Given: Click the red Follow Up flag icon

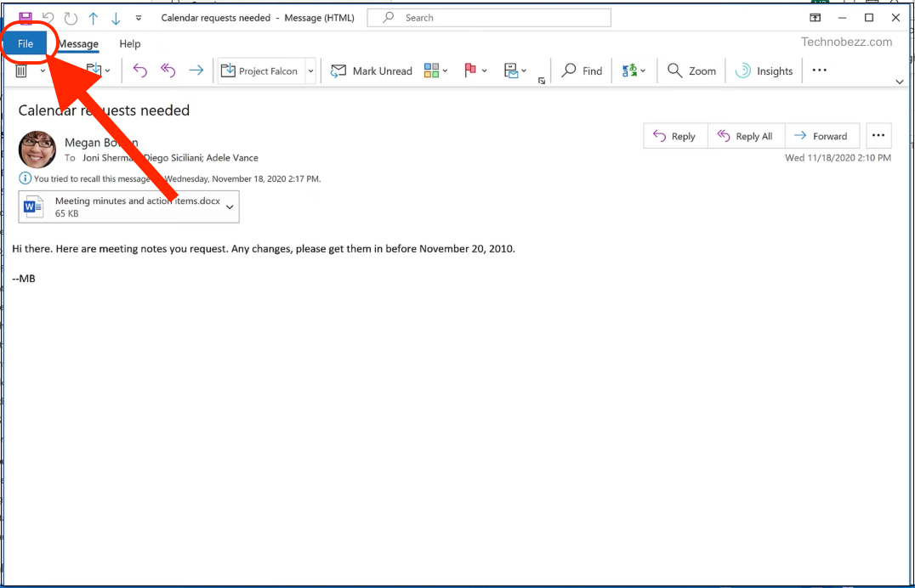Looking at the screenshot, I should tap(470, 71).
